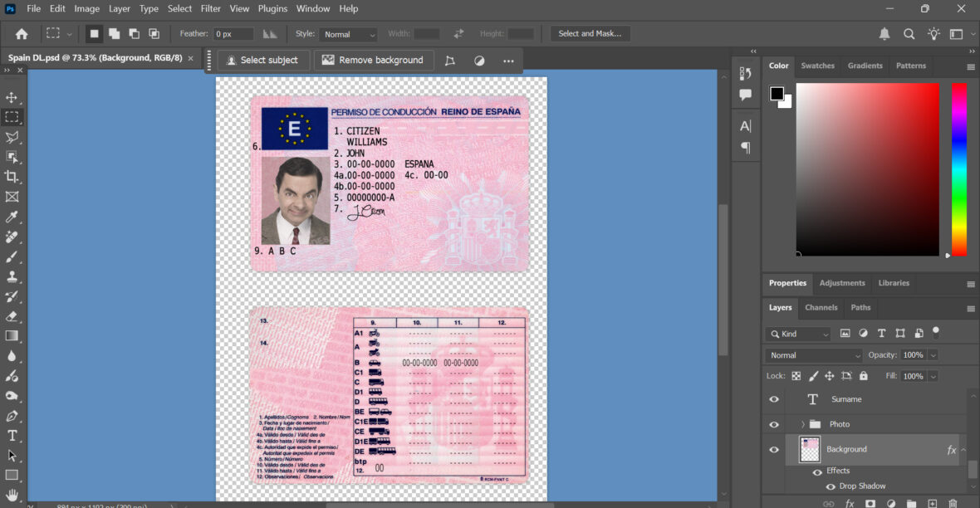Toggle visibility of layer Effects
The image size is (980, 508).
click(x=817, y=471)
